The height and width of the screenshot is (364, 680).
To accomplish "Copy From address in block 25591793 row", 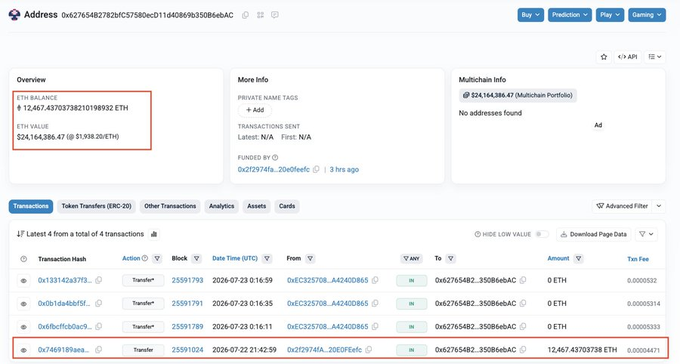I will coord(375,280).
